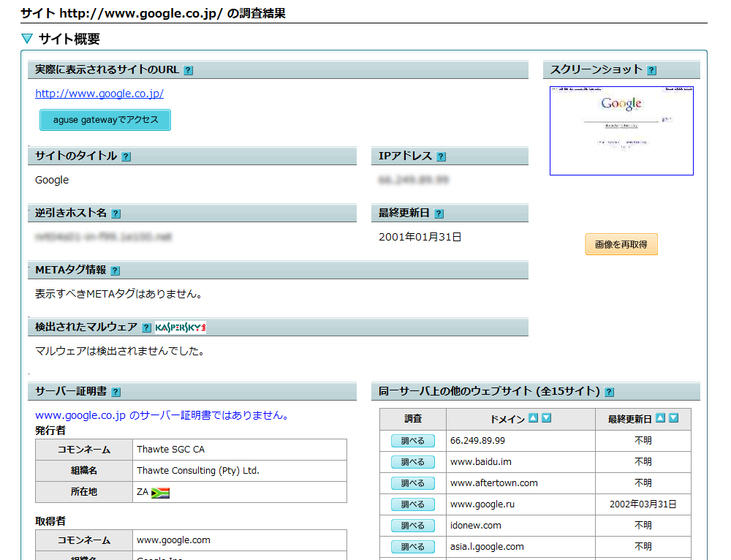Click the 逆引きホスト名 help icon
This screenshot has height=560, width=731.
(x=115, y=213)
